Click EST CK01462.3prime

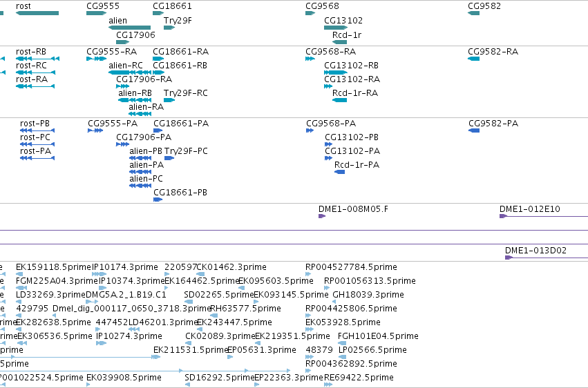pyautogui.click(x=231, y=267)
